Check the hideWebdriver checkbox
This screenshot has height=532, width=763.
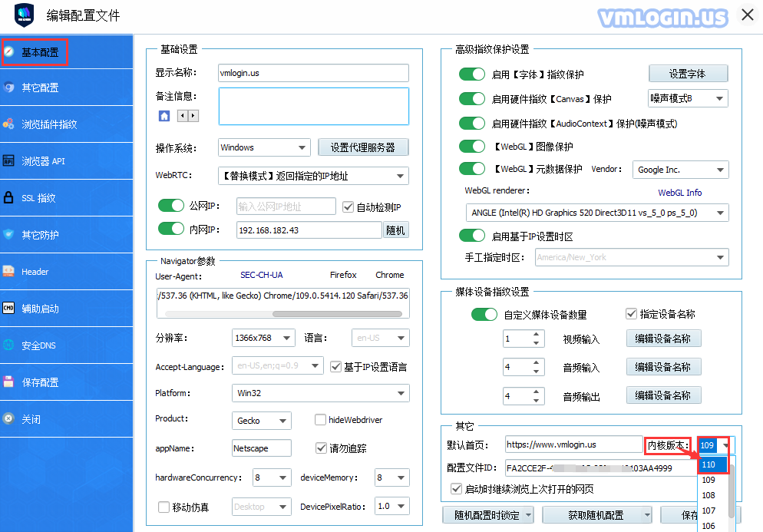click(320, 420)
